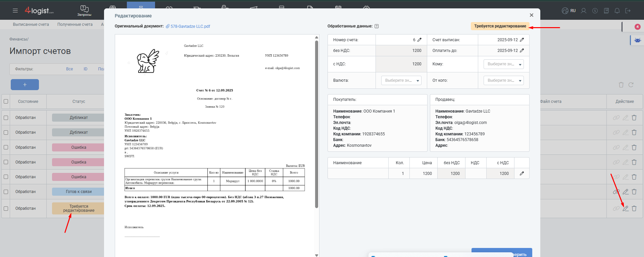Expand the 'Кому' dropdown
This screenshot has height=257, width=644.
point(503,64)
